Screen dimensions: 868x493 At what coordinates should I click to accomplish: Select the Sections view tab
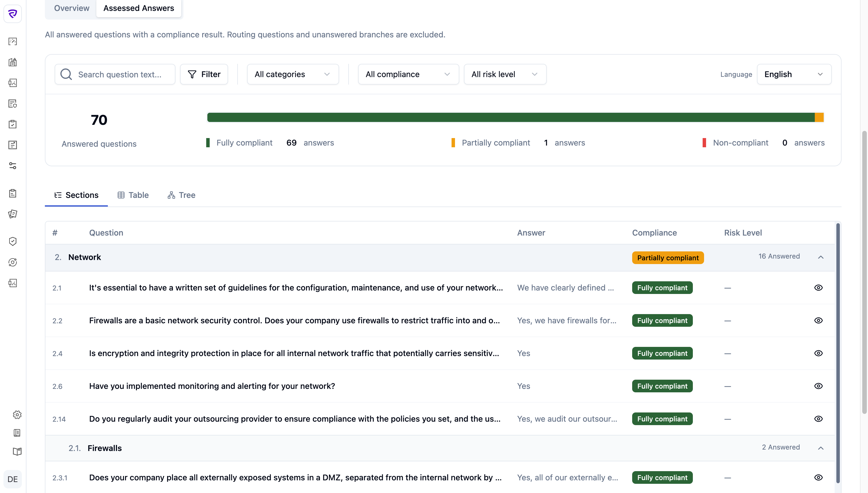tap(76, 195)
